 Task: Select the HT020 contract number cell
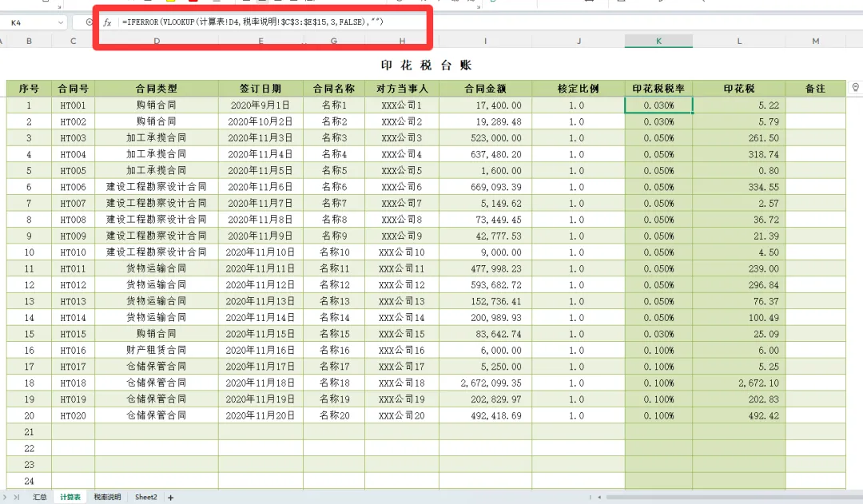pyautogui.click(x=73, y=415)
